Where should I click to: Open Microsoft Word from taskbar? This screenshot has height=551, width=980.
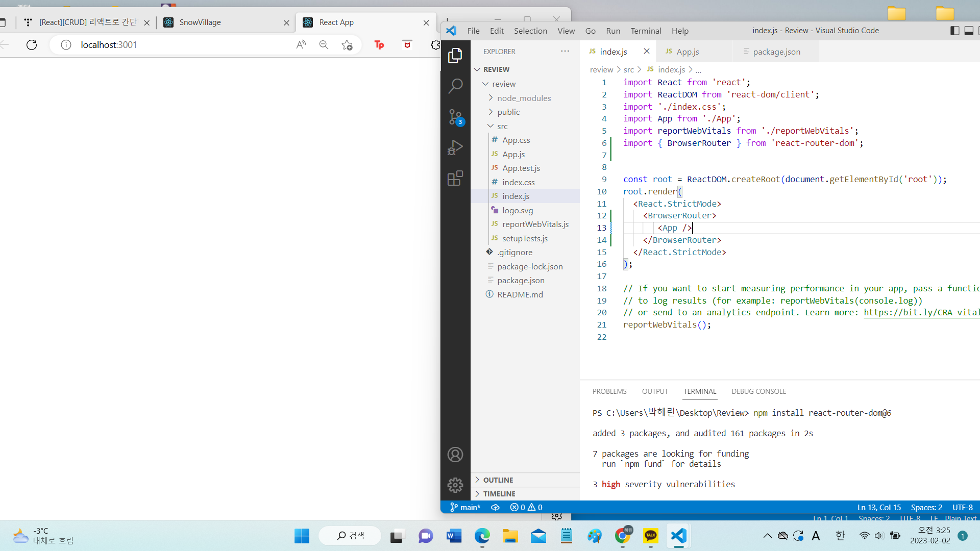454,536
